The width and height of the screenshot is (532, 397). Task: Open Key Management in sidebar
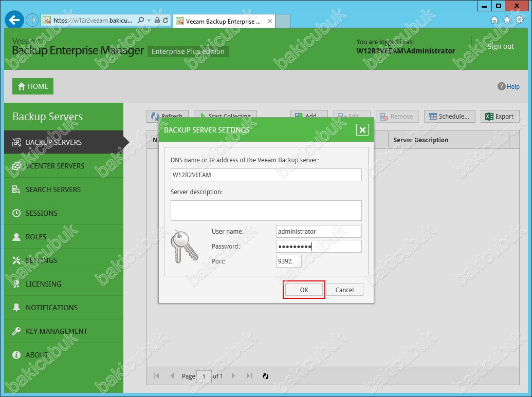point(56,331)
